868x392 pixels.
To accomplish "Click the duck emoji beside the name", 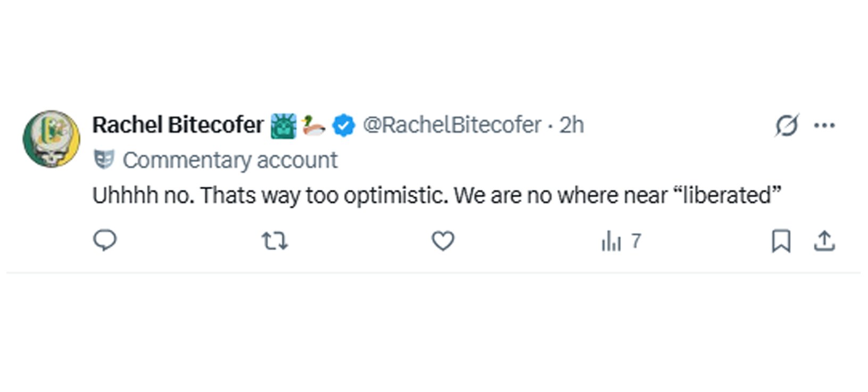I will pos(313,126).
